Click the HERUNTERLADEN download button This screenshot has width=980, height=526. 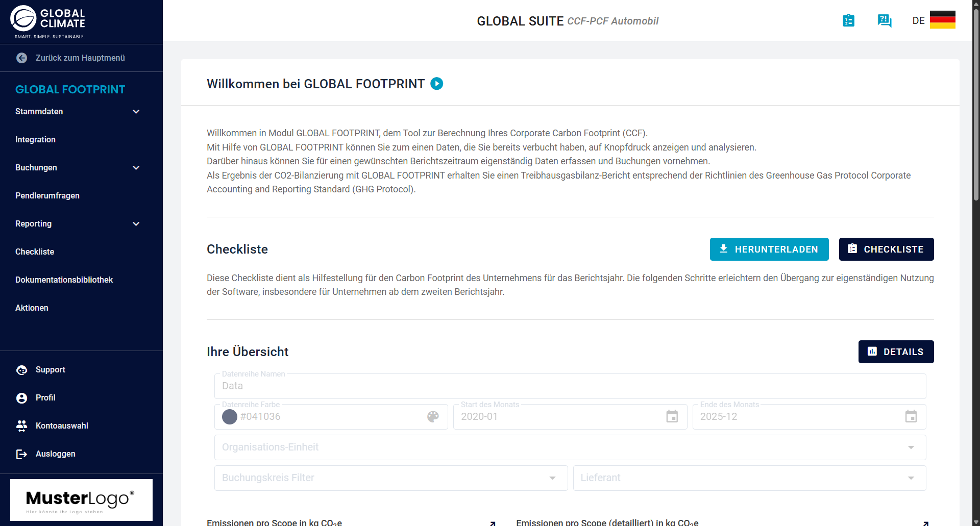(x=769, y=249)
